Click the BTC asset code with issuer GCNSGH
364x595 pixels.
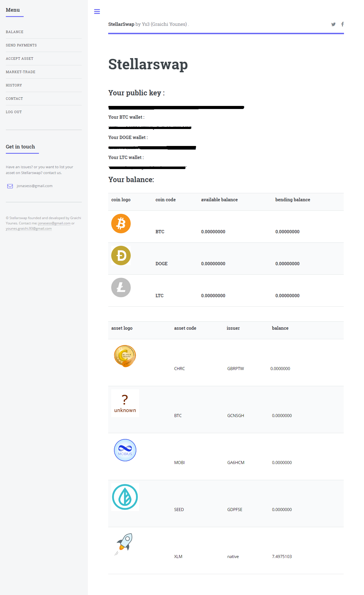click(178, 416)
